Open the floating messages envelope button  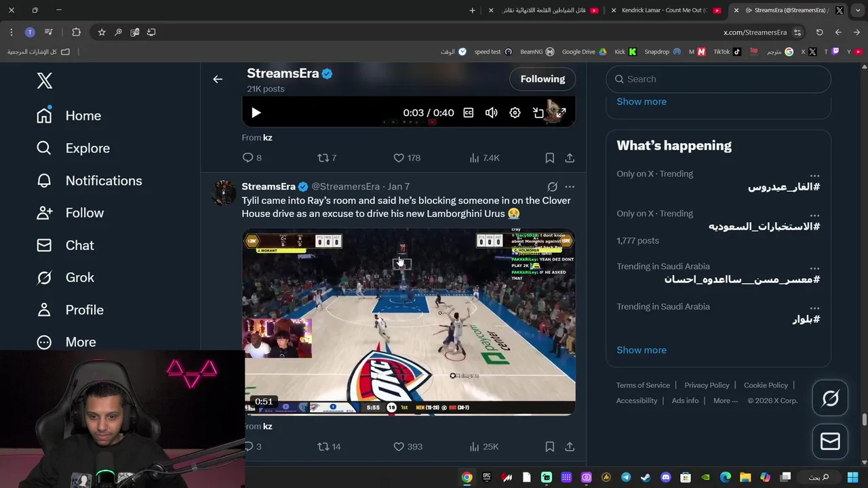[x=830, y=441]
